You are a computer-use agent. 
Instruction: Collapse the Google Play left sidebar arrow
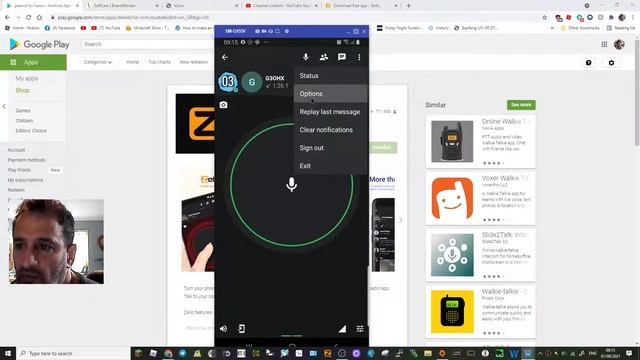[4, 106]
